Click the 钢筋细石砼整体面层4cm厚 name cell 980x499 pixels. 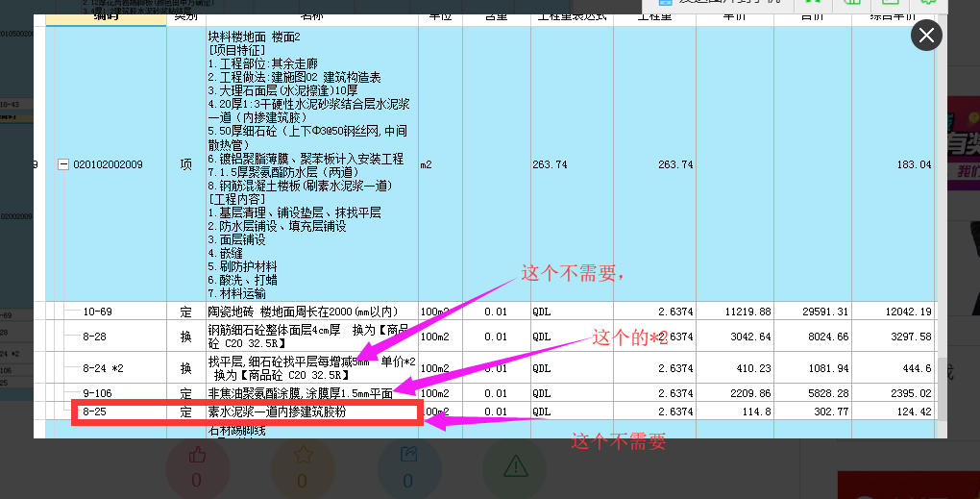tap(312, 337)
